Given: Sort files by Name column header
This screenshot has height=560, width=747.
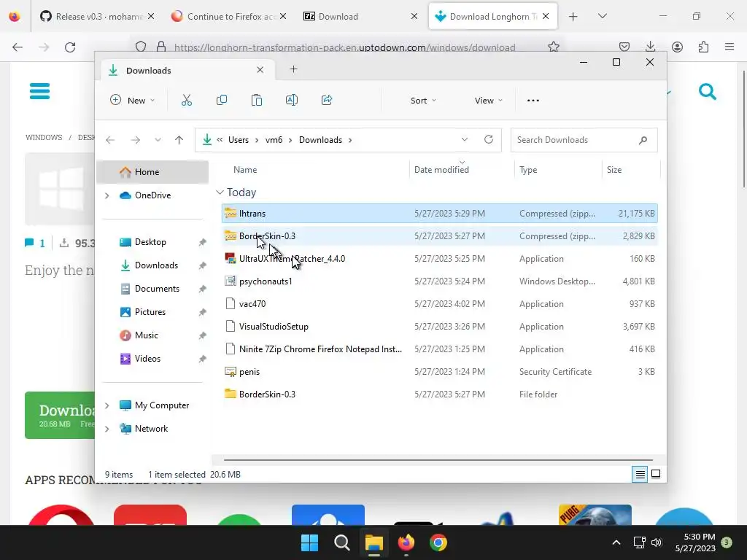Looking at the screenshot, I should (314, 169).
